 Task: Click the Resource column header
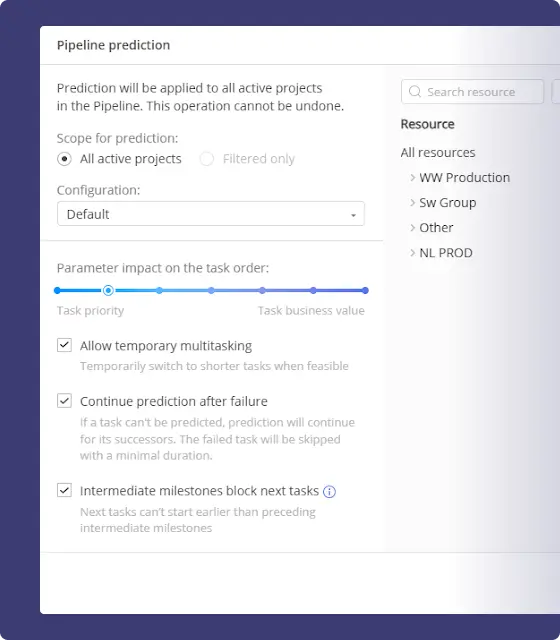[427, 124]
